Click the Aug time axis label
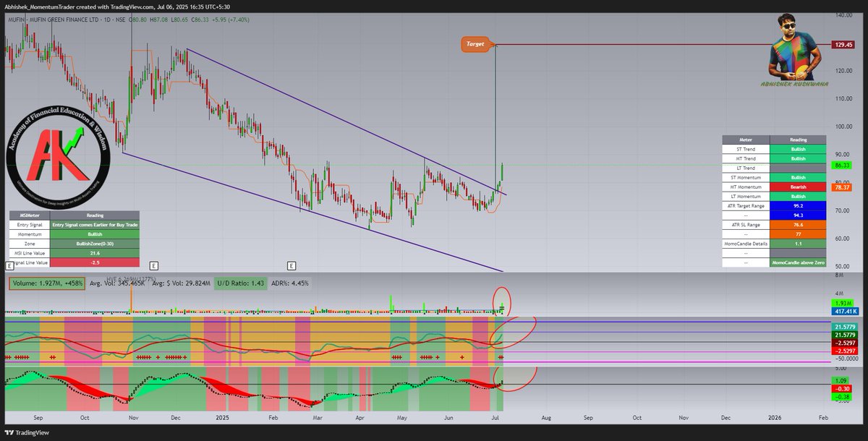This screenshot has width=868, height=441. (546, 418)
